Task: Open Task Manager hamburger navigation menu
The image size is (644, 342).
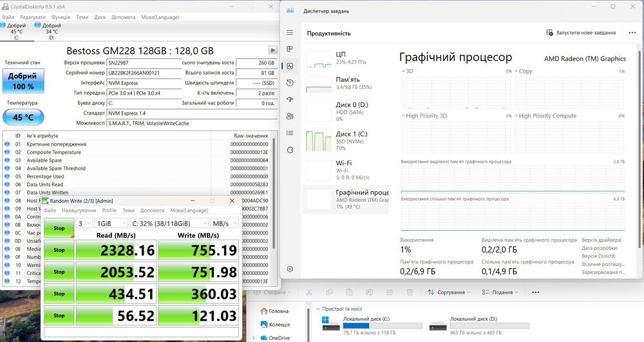Action: pos(290,32)
